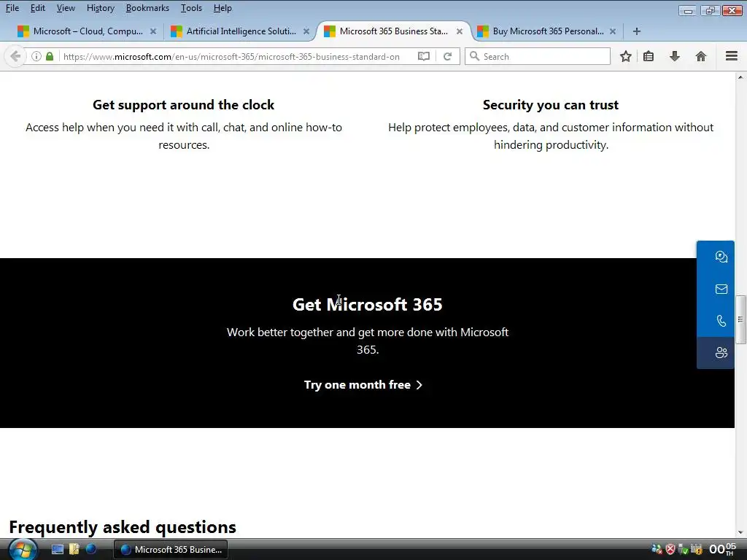
Task: Click the people contact icon in side panel
Action: click(x=721, y=353)
